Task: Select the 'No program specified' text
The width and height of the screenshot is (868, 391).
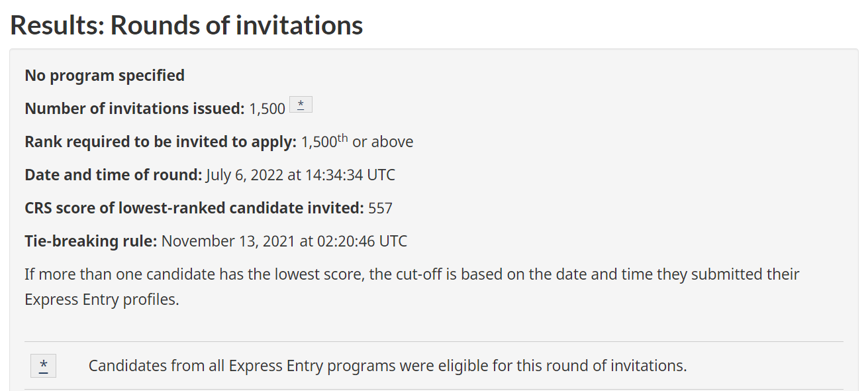Action: click(x=105, y=76)
